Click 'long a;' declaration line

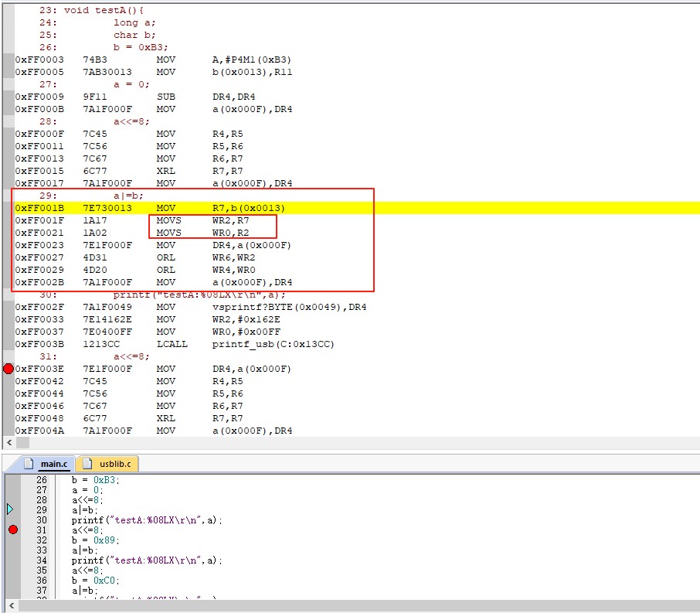point(134,22)
